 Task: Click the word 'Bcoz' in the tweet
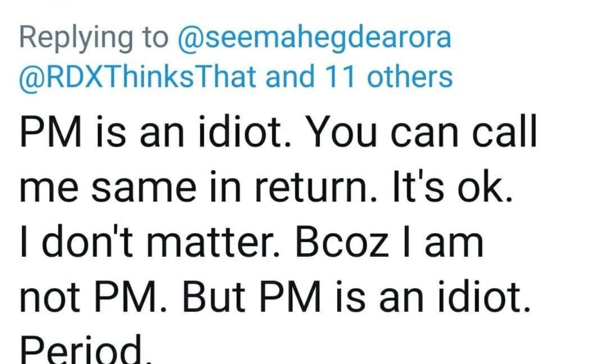click(x=342, y=243)
